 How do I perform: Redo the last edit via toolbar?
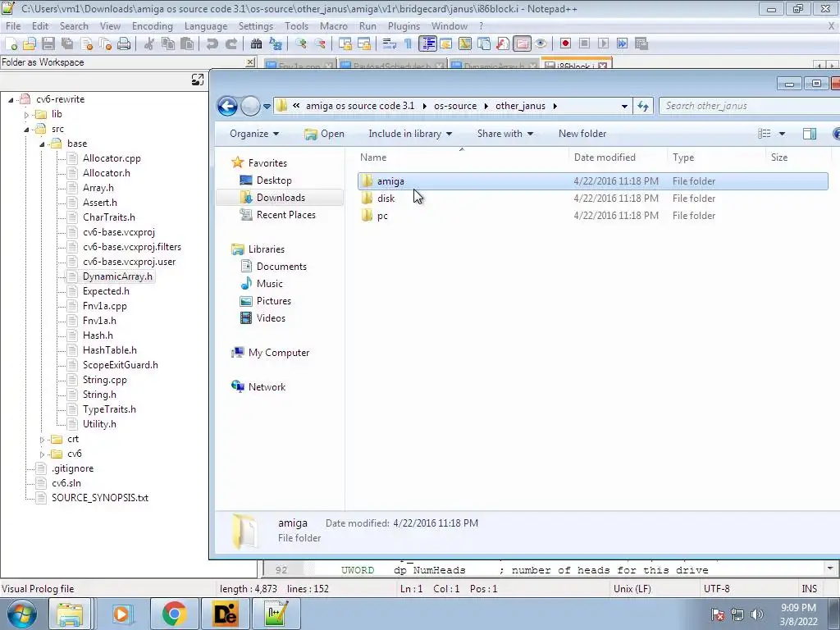[x=231, y=44]
